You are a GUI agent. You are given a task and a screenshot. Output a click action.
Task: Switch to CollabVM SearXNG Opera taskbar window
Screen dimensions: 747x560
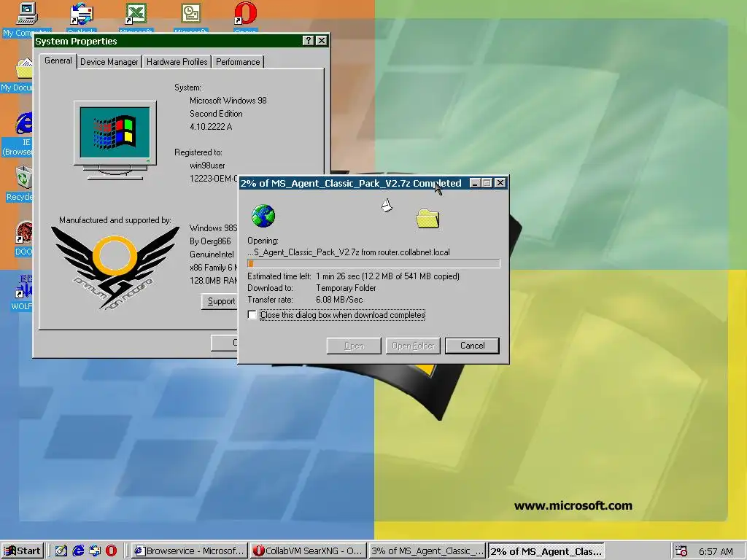(x=308, y=551)
